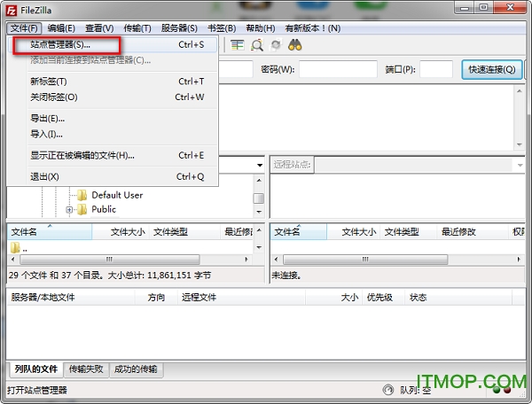The width and height of the screenshot is (532, 404).
Task: Click 方向 queue column header
Action: click(x=156, y=298)
